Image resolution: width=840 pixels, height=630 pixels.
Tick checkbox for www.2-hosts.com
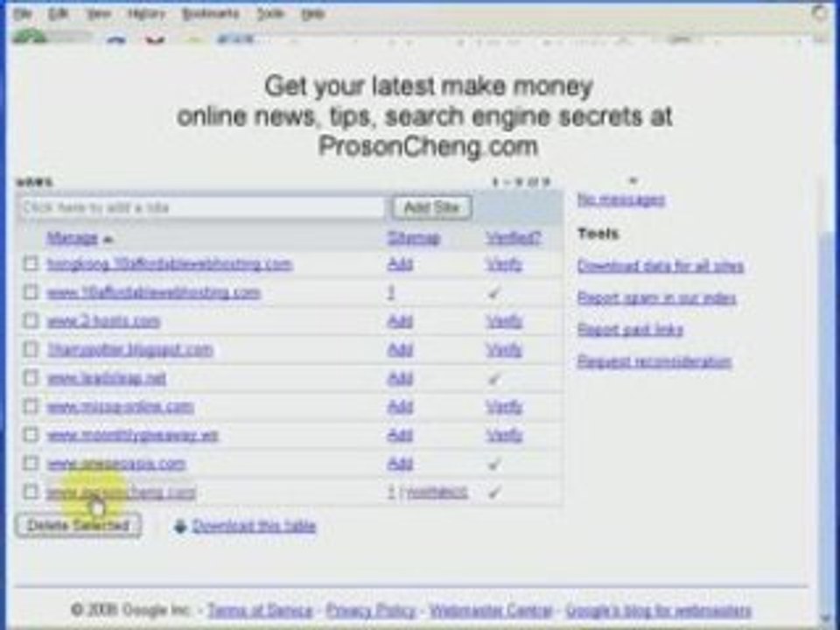click(31, 320)
